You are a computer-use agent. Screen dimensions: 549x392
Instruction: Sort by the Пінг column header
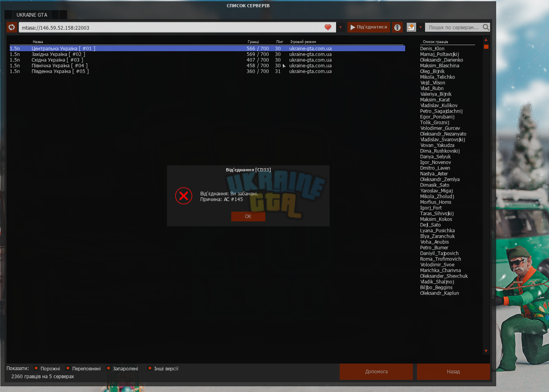click(280, 42)
